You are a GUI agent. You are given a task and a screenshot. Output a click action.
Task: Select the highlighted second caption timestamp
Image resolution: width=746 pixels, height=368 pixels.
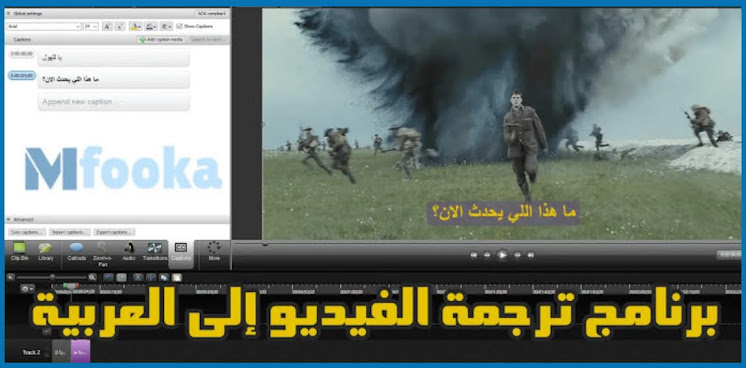[22, 76]
